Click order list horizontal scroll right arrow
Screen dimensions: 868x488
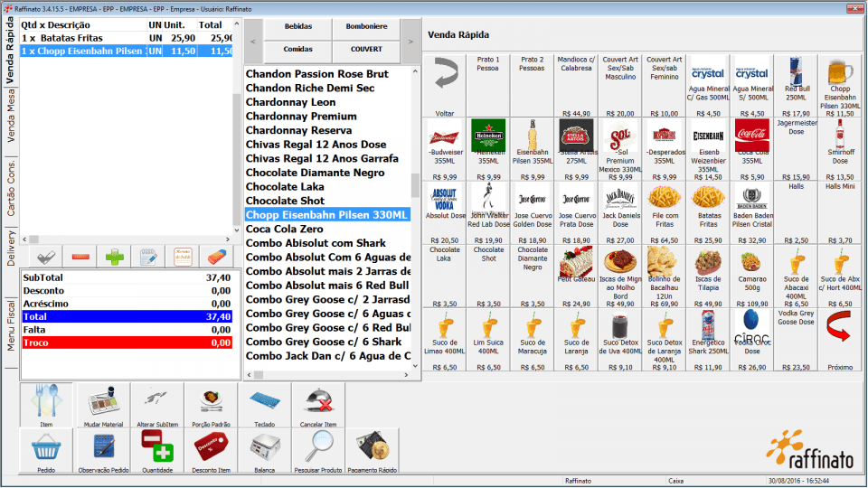228,239
